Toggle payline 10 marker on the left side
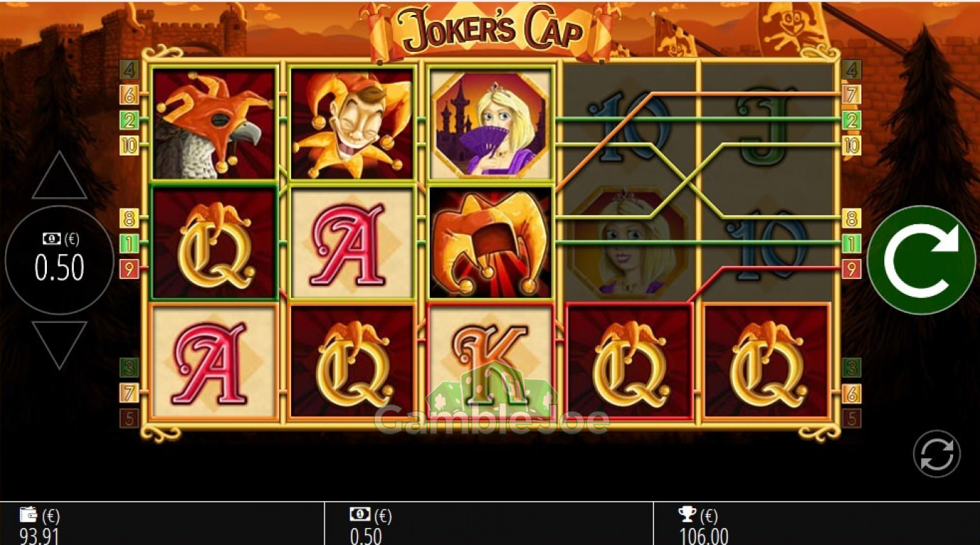The image size is (980, 545). pos(129,145)
